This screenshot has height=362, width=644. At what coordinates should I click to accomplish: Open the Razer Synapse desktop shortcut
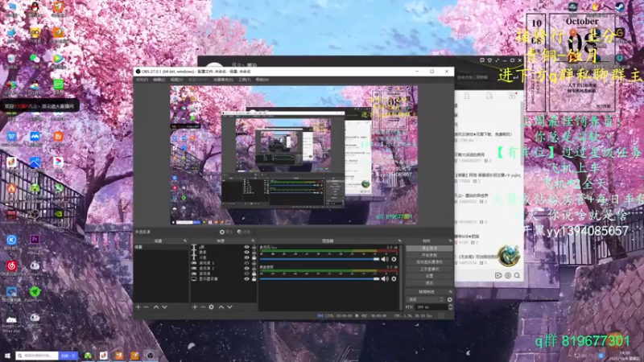coord(35,292)
